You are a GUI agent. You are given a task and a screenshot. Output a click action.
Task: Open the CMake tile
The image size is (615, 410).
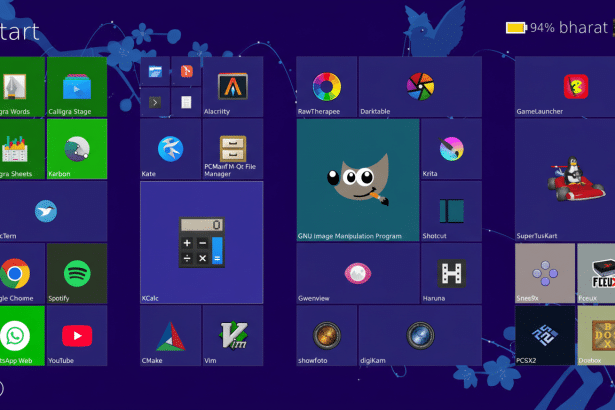click(x=171, y=336)
